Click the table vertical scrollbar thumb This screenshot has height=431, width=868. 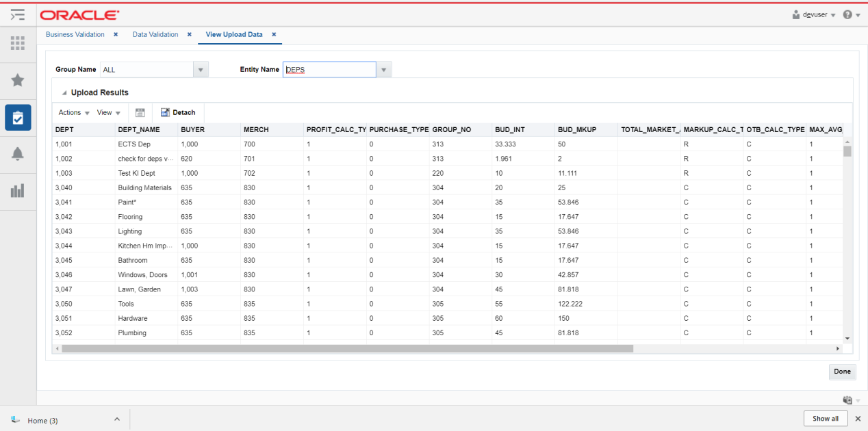click(x=847, y=151)
